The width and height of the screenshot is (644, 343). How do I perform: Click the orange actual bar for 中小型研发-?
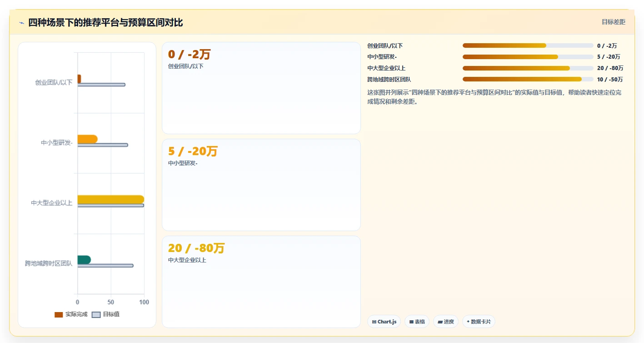[87, 139]
